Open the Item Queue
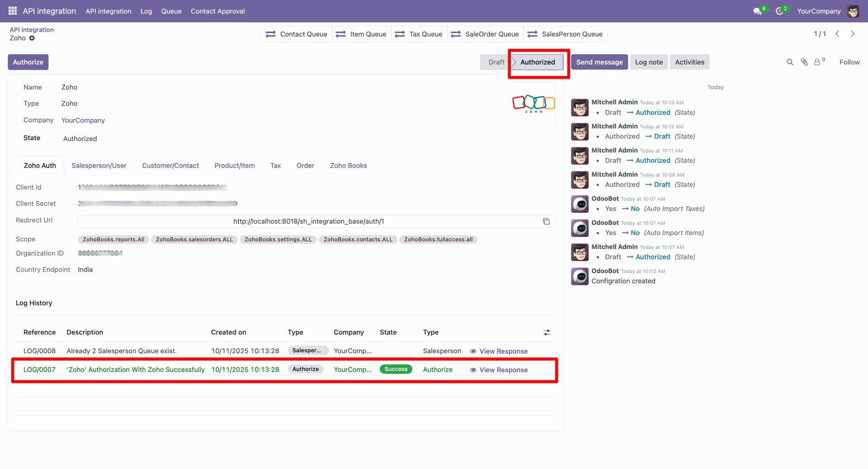This screenshot has width=868, height=469. tap(361, 34)
